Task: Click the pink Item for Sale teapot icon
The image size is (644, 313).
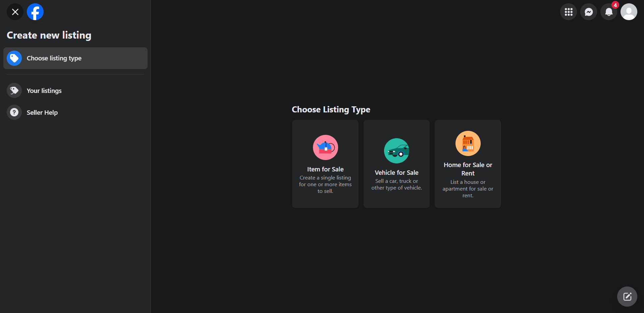Action: pyautogui.click(x=325, y=147)
